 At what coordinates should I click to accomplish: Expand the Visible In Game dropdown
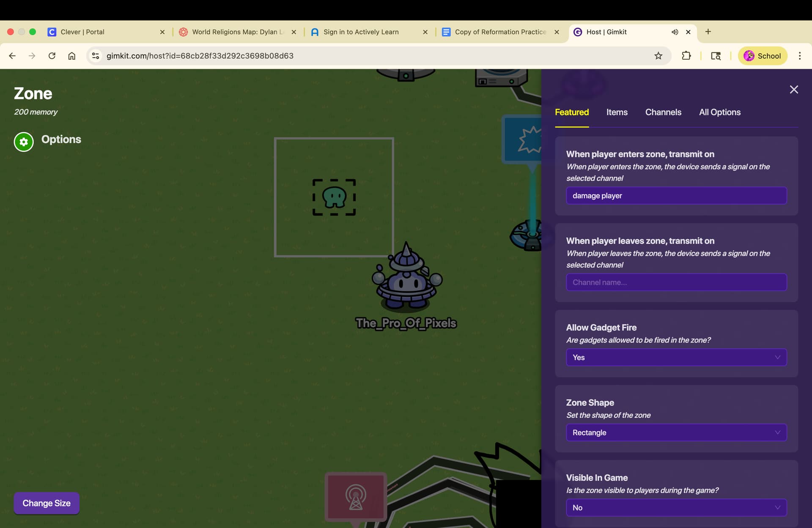pos(676,507)
